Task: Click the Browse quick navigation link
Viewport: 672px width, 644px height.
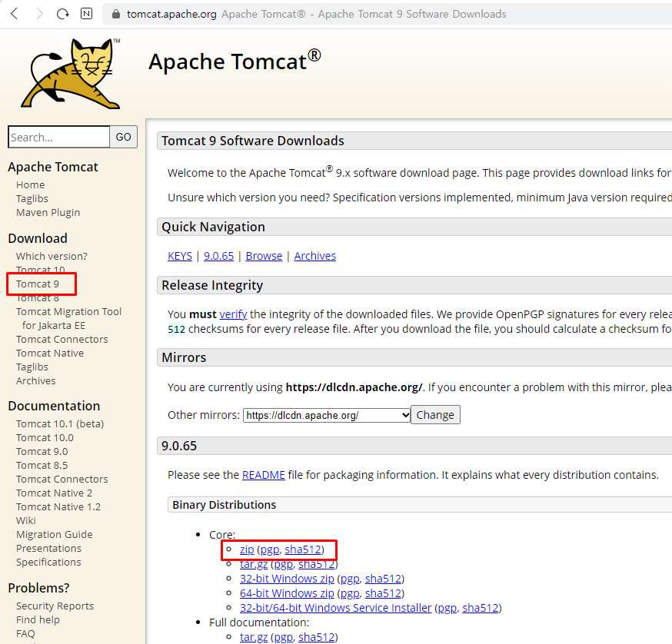Action: (x=264, y=256)
